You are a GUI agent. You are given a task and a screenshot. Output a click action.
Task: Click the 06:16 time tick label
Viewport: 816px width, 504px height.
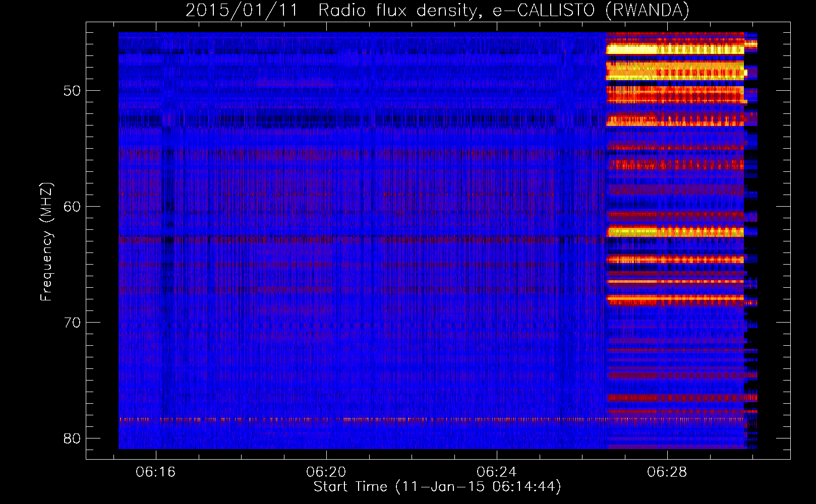pos(156,472)
